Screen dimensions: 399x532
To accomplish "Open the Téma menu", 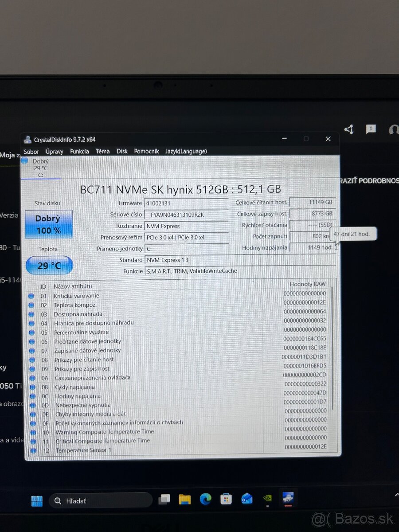I will tap(102, 151).
